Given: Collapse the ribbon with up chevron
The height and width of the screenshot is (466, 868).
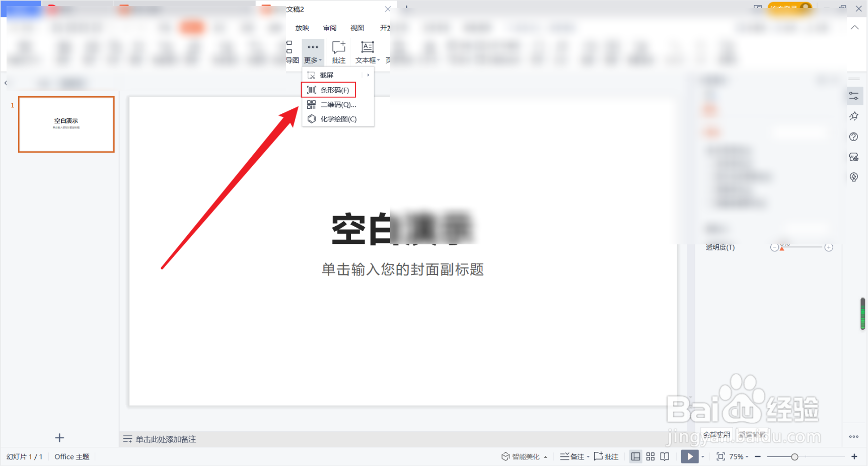Looking at the screenshot, I should [854, 27].
